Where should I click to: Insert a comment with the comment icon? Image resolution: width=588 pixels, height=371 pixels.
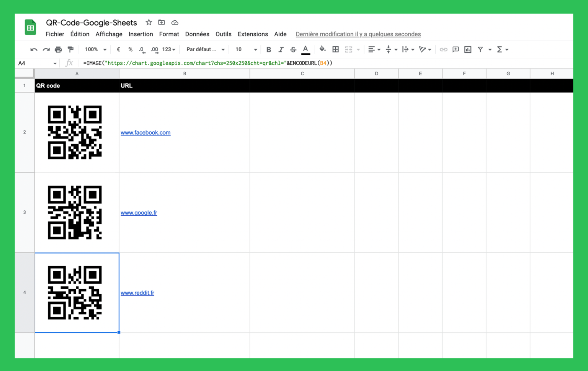[x=456, y=49]
